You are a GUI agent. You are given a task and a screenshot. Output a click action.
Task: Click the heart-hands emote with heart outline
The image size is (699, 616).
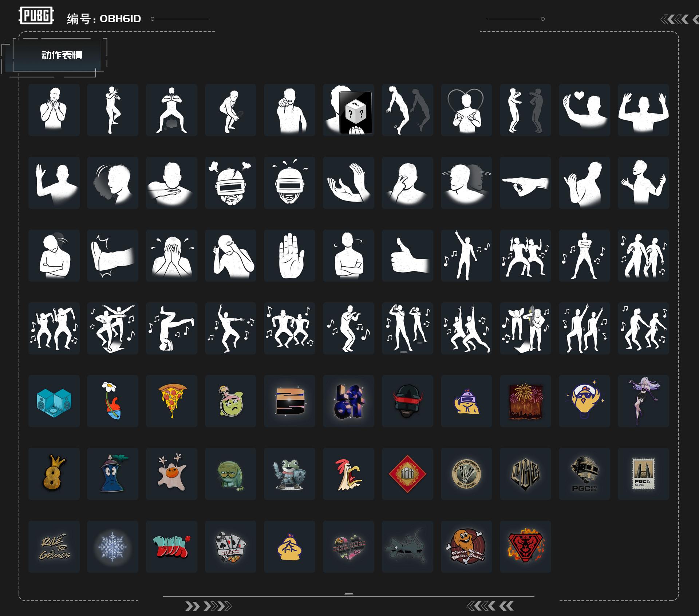(466, 110)
